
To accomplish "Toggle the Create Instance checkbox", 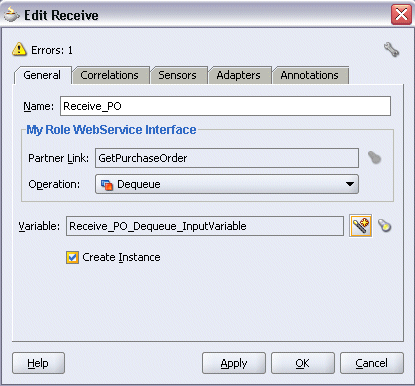I will coord(72,257).
